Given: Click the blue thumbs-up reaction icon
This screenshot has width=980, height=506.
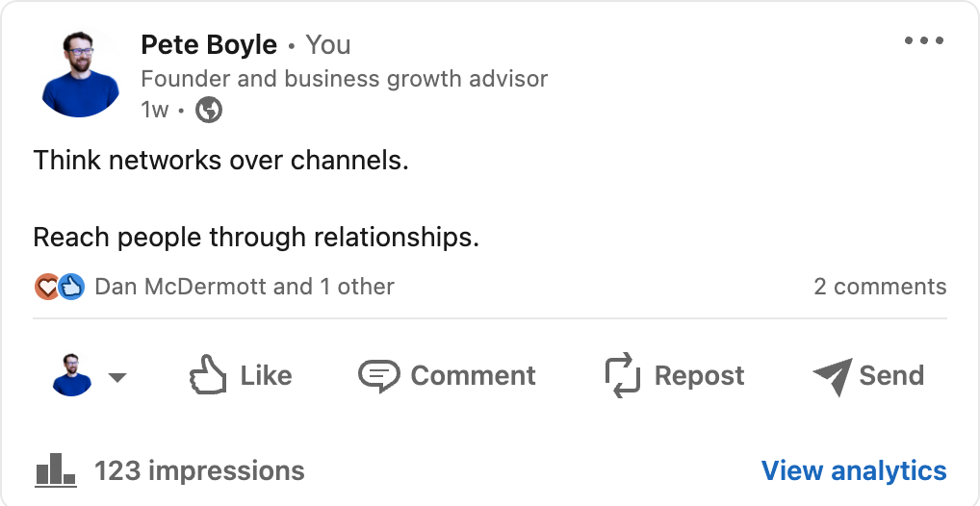Looking at the screenshot, I should (71, 287).
